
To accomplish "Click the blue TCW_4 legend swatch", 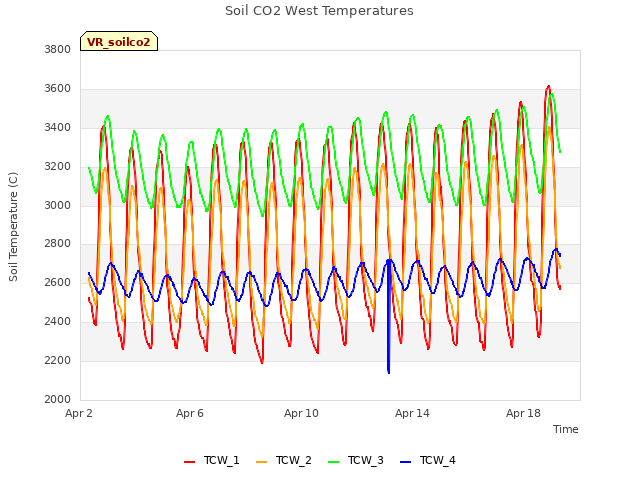I will [x=406, y=462].
